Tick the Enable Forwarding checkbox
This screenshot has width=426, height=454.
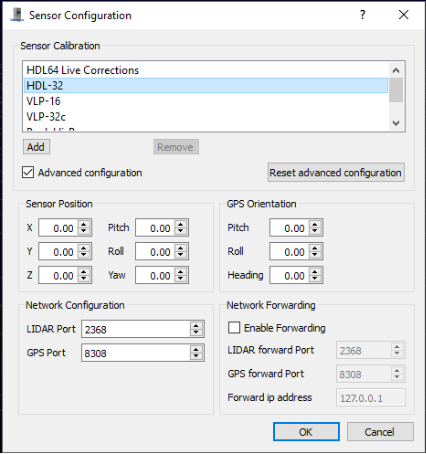point(234,328)
